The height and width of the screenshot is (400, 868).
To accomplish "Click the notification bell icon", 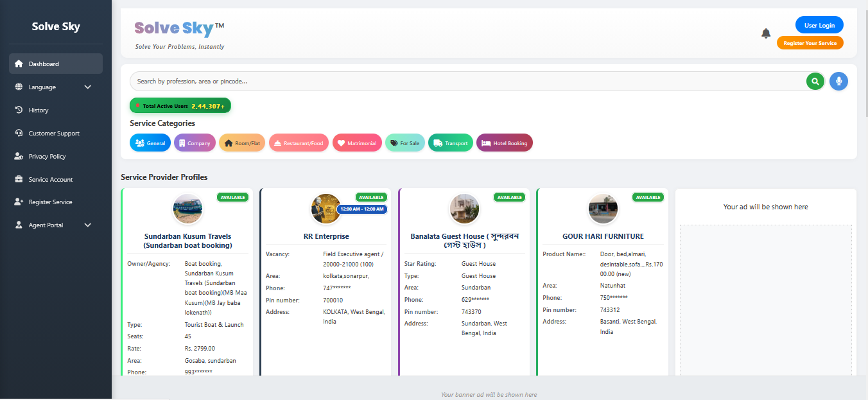I will (766, 33).
